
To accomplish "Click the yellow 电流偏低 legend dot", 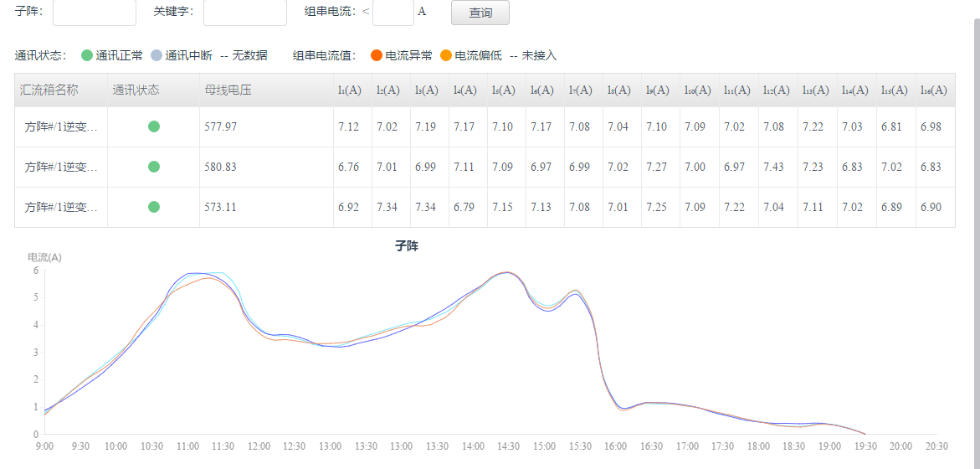I will [x=446, y=55].
